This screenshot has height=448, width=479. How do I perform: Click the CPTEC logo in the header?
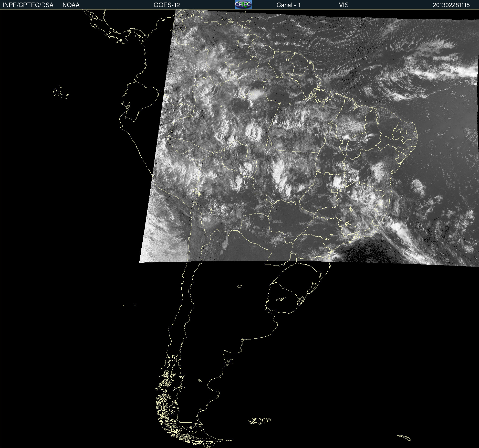coord(243,5)
